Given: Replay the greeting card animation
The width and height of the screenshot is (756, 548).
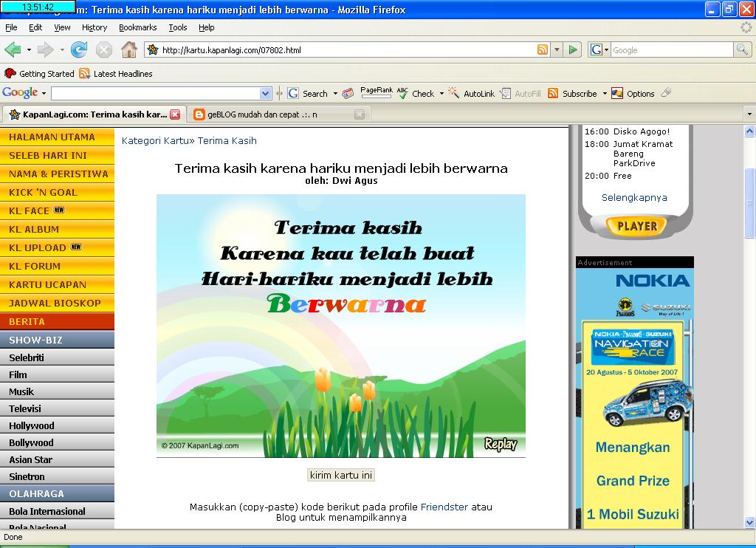Looking at the screenshot, I should pyautogui.click(x=501, y=445).
